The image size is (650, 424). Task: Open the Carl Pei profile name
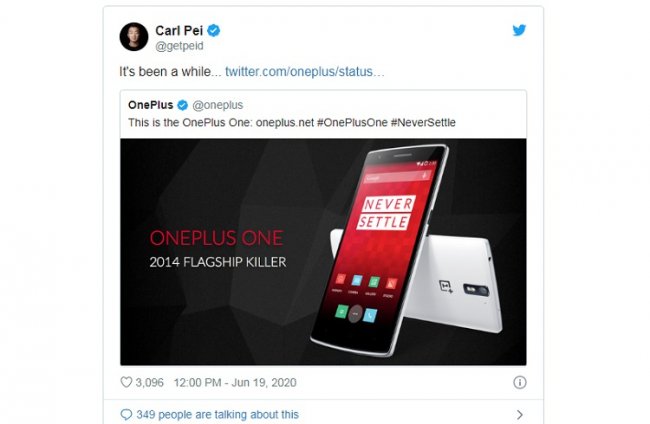pos(179,30)
